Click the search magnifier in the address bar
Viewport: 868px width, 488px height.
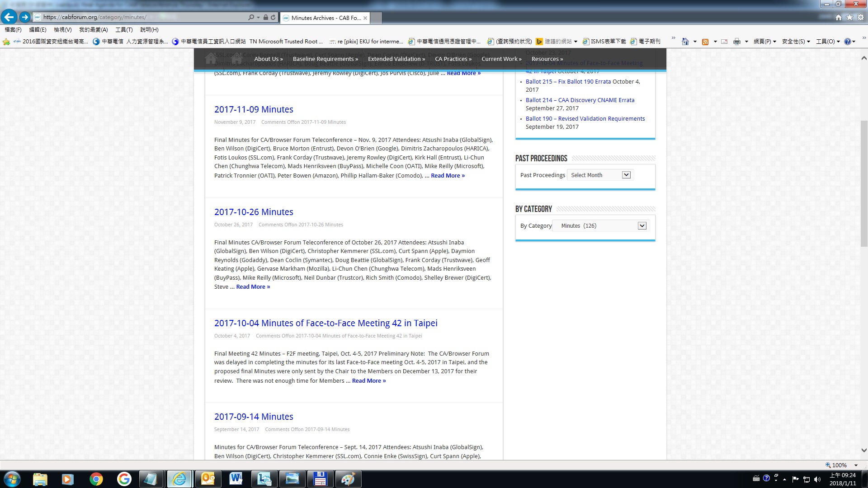(251, 18)
